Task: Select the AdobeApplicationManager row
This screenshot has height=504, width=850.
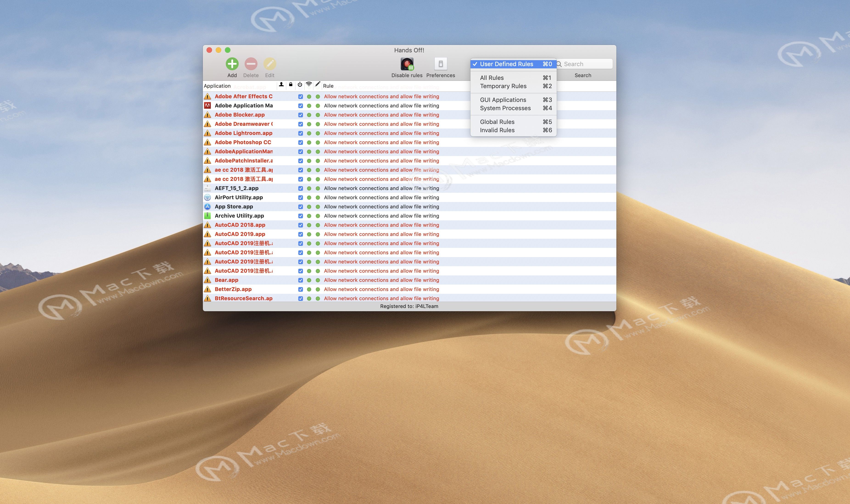Action: [x=409, y=151]
